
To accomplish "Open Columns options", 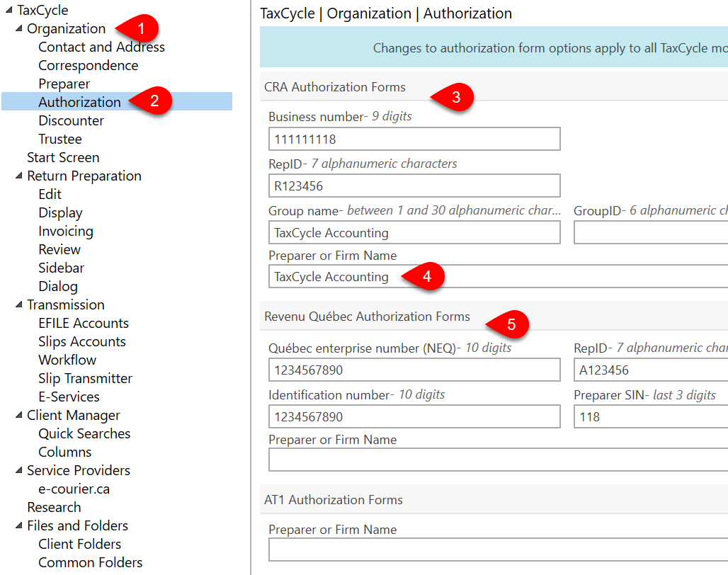I will (65, 452).
